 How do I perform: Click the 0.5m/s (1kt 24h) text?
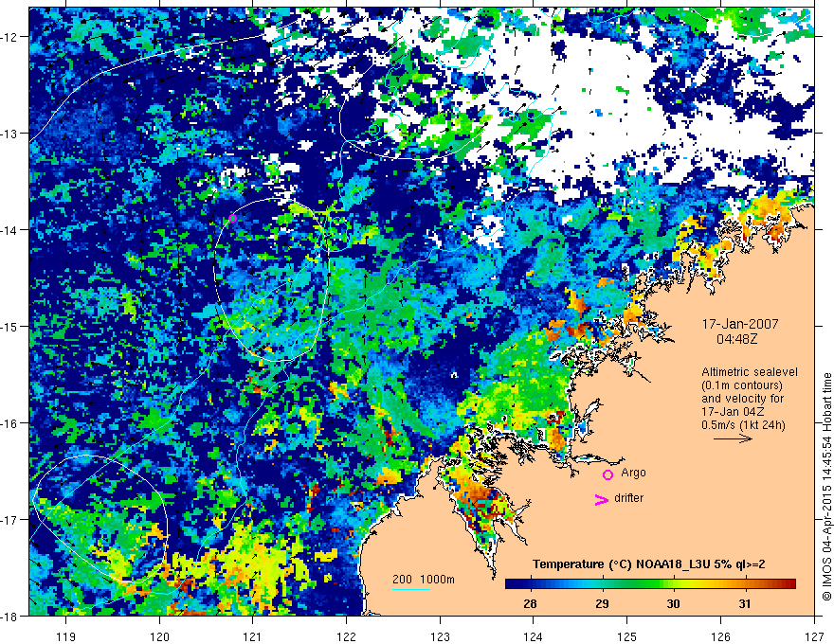pyautogui.click(x=744, y=424)
